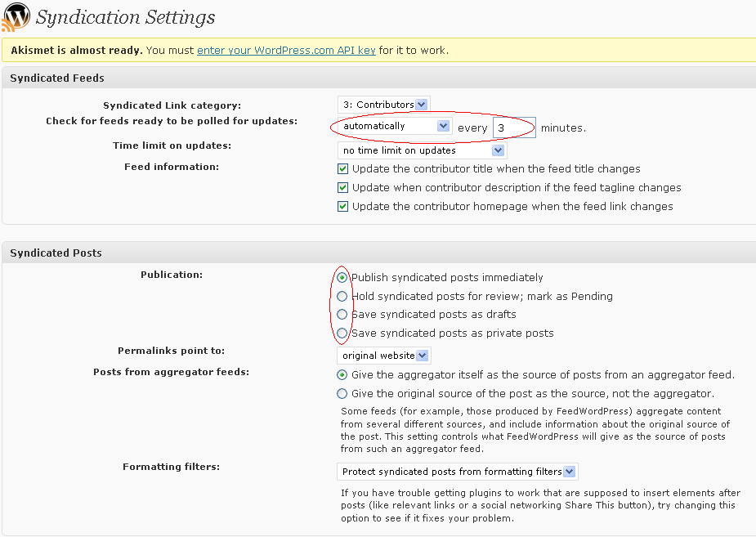This screenshot has height=537, width=756.
Task: Click the Syndicated Posts section header
Action: point(56,253)
